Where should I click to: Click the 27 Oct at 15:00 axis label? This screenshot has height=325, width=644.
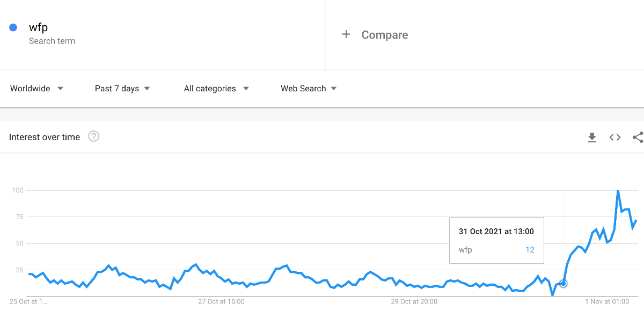221,302
